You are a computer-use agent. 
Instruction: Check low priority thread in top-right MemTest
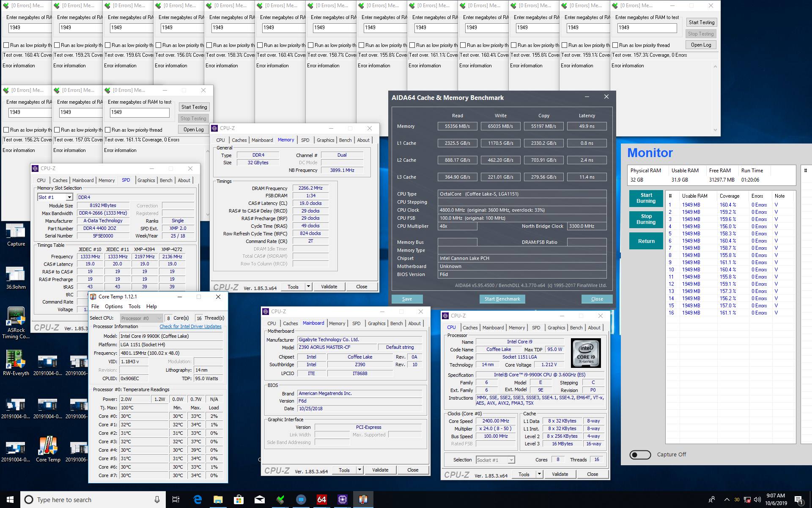pos(614,45)
